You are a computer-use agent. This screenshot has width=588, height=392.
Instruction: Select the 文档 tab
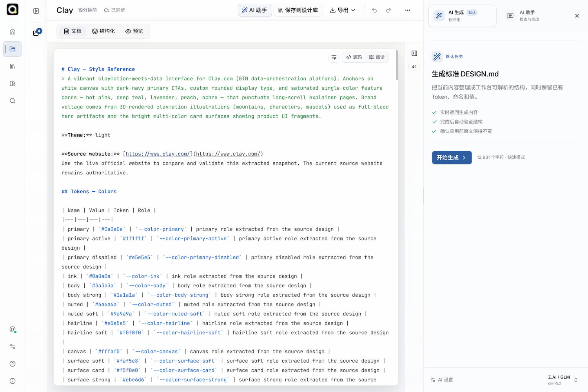[x=73, y=31]
